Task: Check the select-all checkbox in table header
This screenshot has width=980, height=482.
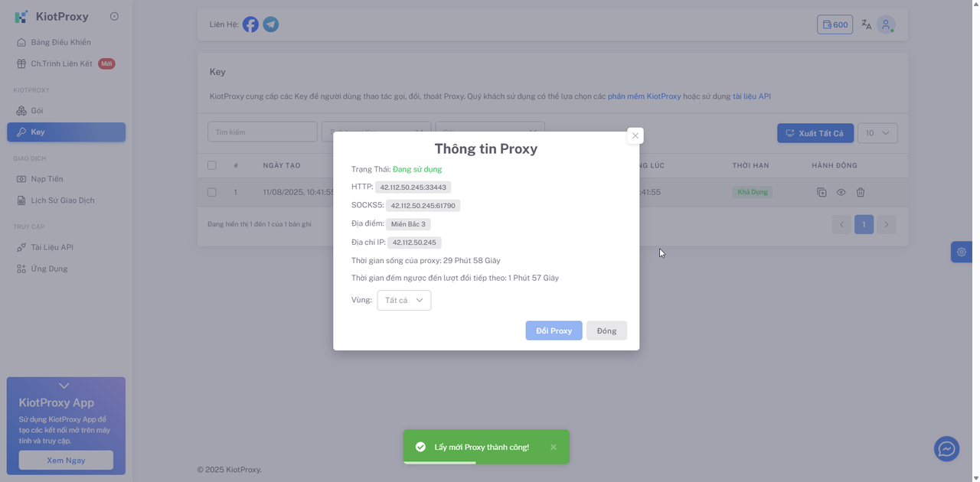Action: 211,165
